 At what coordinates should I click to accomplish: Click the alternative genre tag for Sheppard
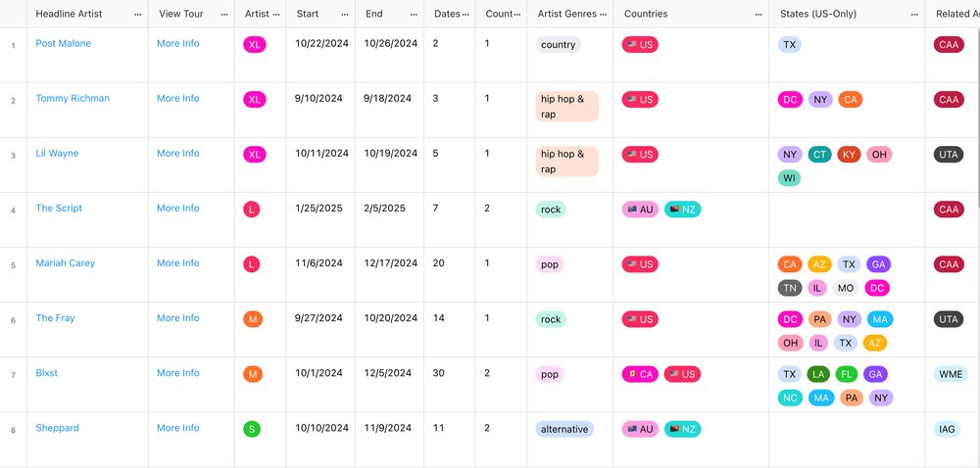pos(564,429)
